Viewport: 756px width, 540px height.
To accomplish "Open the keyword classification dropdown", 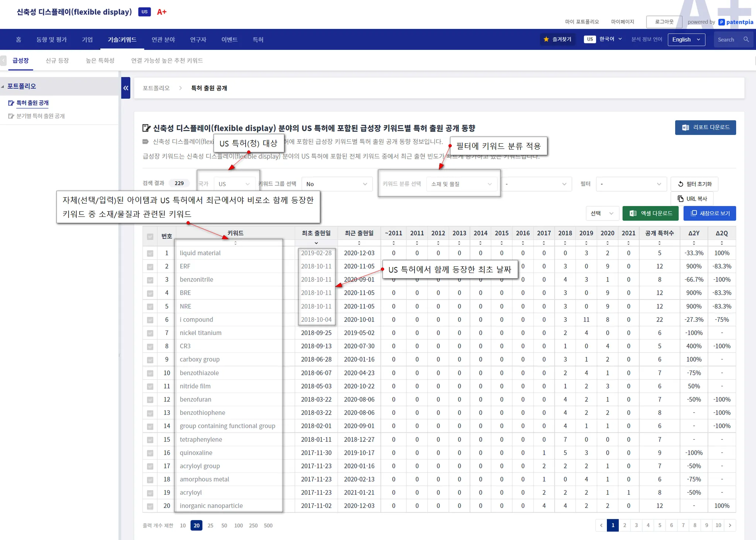I will pyautogui.click(x=461, y=184).
